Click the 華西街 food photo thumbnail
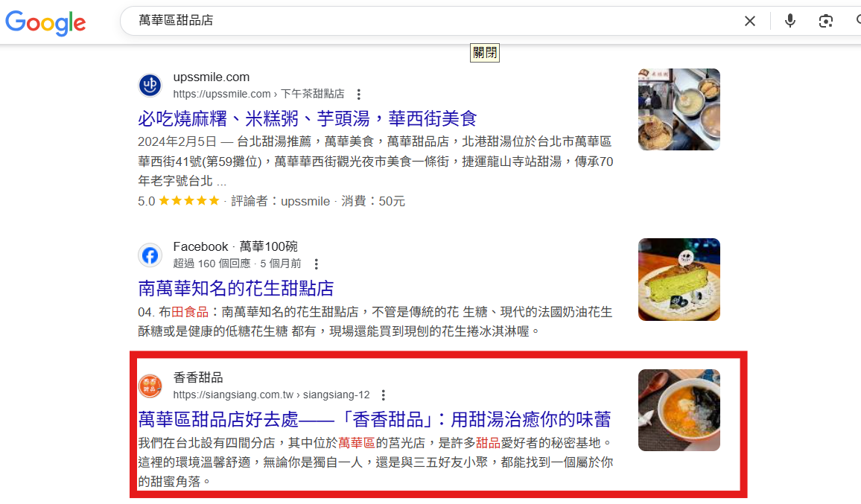 pyautogui.click(x=679, y=109)
